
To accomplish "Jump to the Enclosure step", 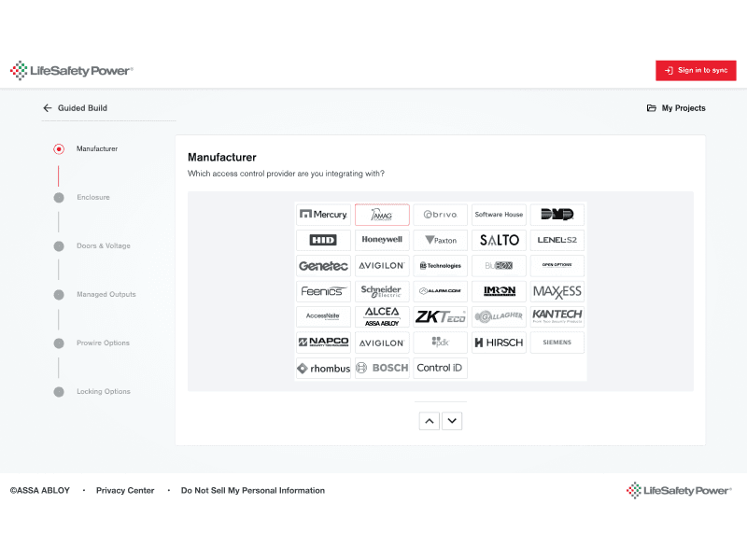I will tap(92, 197).
